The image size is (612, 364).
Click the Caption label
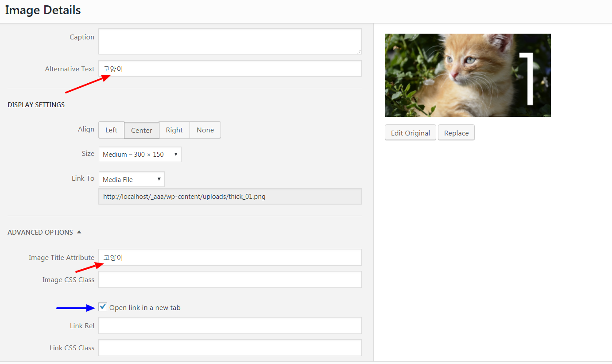82,37
